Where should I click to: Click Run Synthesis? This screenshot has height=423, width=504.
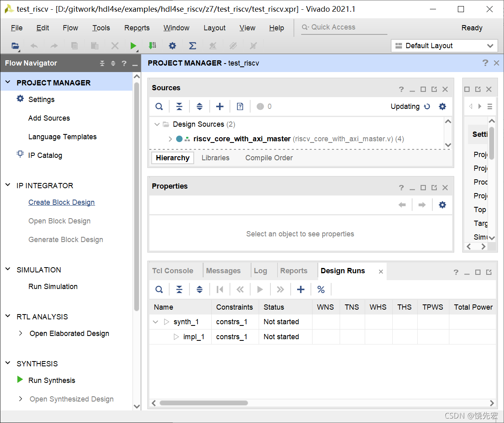(x=52, y=380)
